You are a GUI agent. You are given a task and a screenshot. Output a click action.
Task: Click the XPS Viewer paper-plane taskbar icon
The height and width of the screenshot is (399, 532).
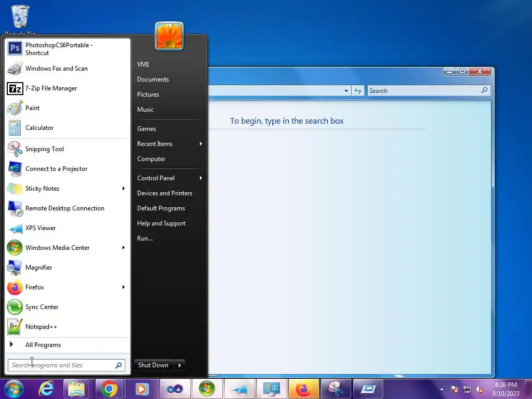pyautogui.click(x=239, y=389)
